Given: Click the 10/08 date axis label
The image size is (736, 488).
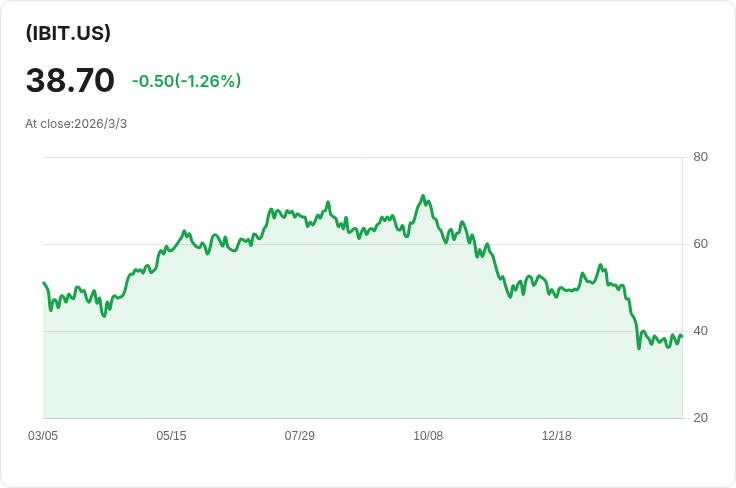Looking at the screenshot, I should click(428, 436).
